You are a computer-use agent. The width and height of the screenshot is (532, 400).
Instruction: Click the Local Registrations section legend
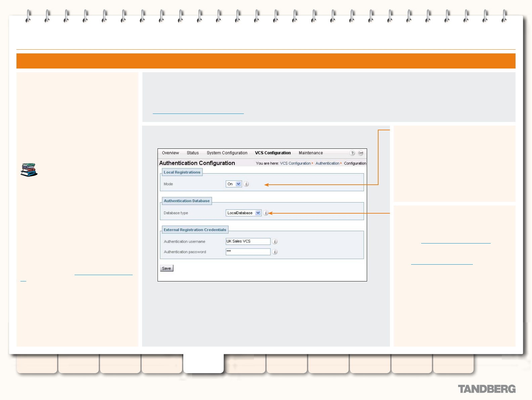pyautogui.click(x=182, y=172)
